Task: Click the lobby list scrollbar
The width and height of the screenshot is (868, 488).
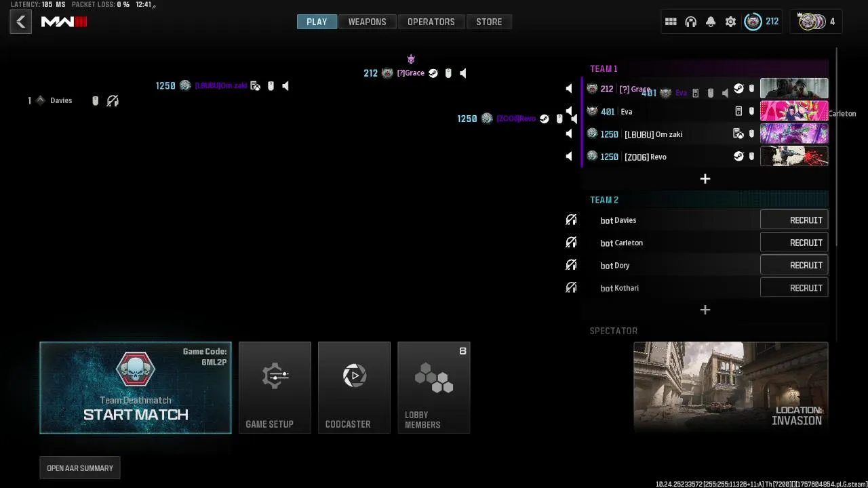Action: [837, 146]
